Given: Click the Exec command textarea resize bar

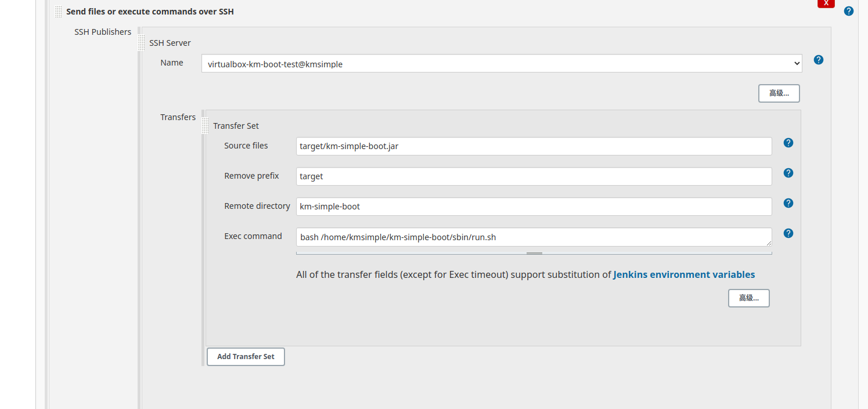Looking at the screenshot, I should 534,253.
